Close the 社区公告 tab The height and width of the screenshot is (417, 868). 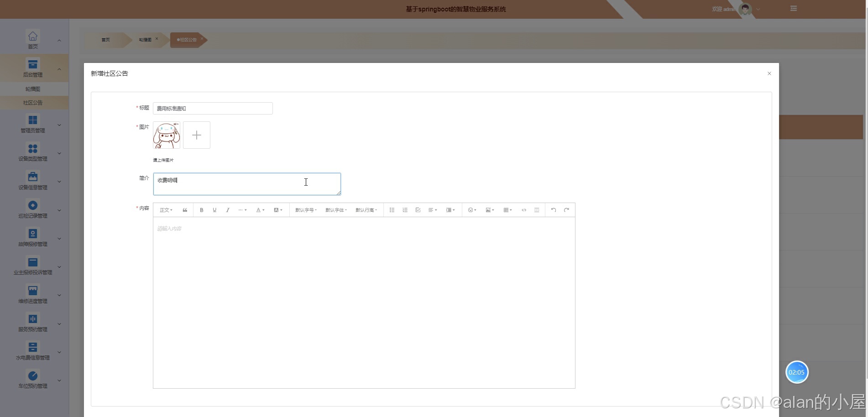pos(202,39)
